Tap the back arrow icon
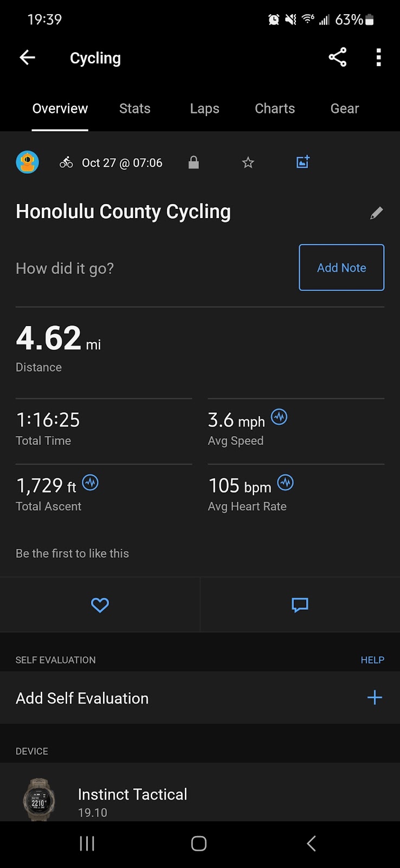 [27, 58]
